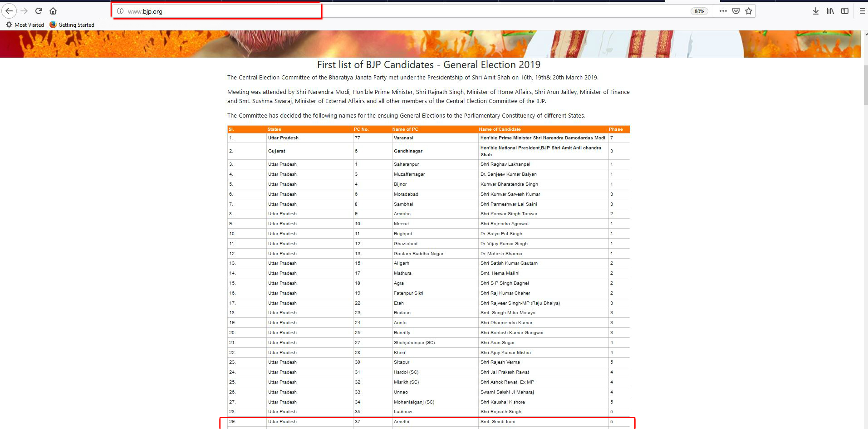868x429 pixels.
Task: Open the browser home page
Action: tap(53, 11)
